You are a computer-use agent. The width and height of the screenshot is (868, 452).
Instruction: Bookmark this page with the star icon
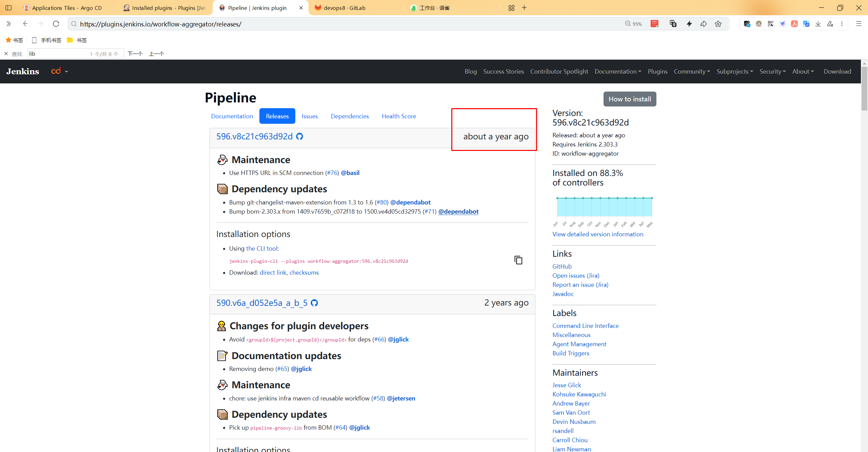[x=718, y=24]
